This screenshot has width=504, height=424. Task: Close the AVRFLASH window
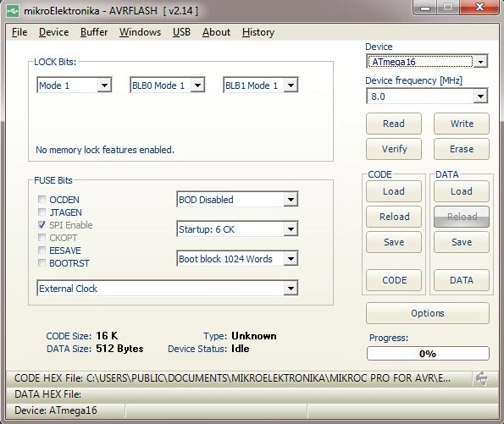pos(480,7)
